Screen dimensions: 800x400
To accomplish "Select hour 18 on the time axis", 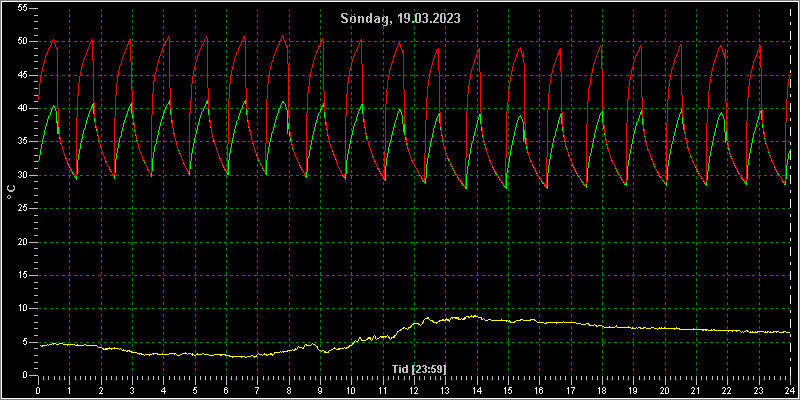I will point(602,391).
